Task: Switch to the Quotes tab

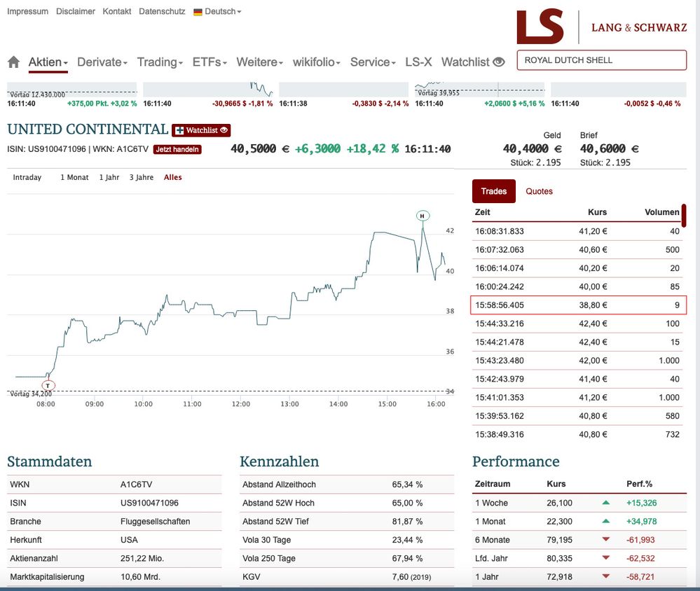Action: point(539,191)
